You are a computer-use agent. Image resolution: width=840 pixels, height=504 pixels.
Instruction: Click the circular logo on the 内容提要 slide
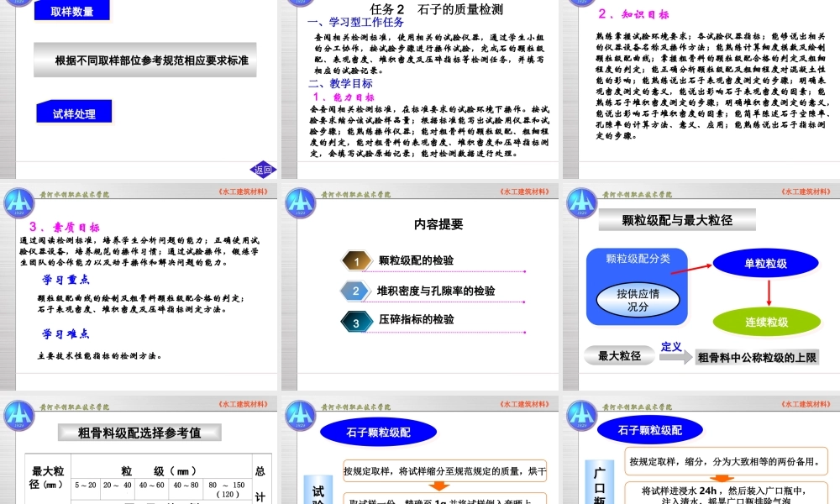click(300, 202)
